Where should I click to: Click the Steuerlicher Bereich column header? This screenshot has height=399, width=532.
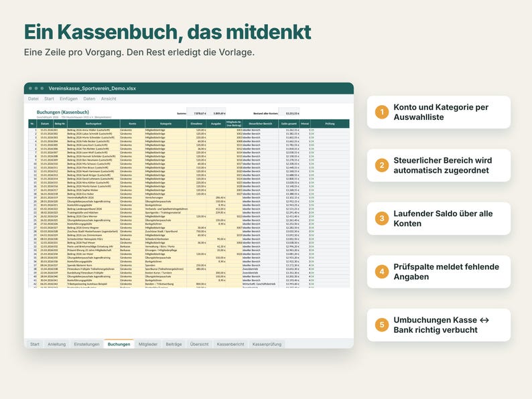point(260,124)
